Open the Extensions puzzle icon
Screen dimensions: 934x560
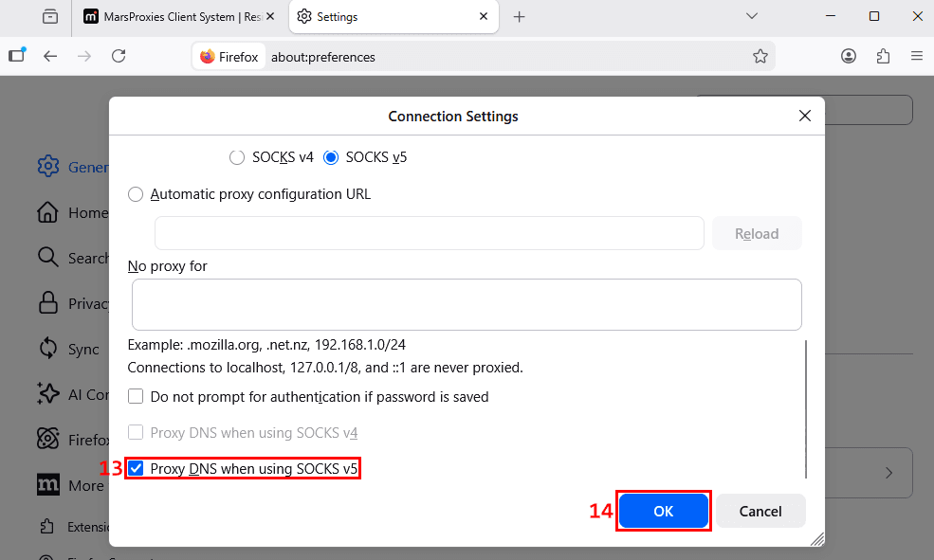point(883,57)
